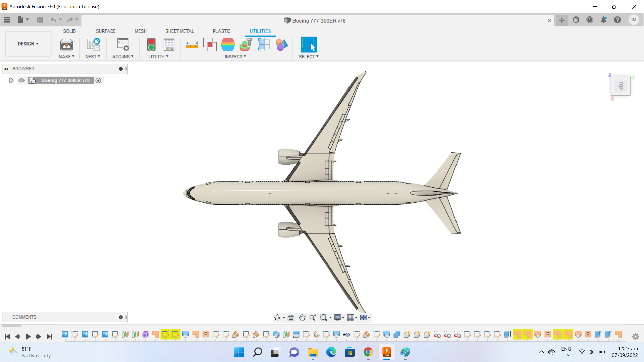Screen dimensions: 644x362
Task: Save the document with disk icon
Action: coord(40,20)
